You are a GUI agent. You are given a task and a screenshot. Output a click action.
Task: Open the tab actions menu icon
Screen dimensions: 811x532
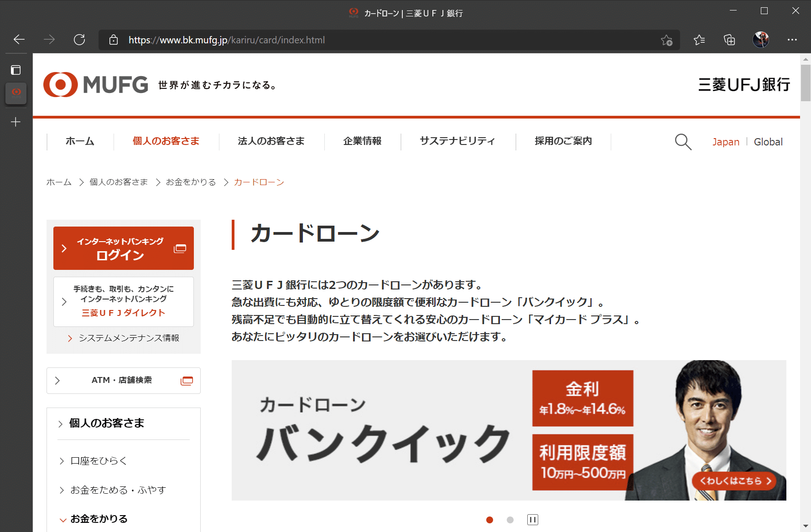point(16,70)
